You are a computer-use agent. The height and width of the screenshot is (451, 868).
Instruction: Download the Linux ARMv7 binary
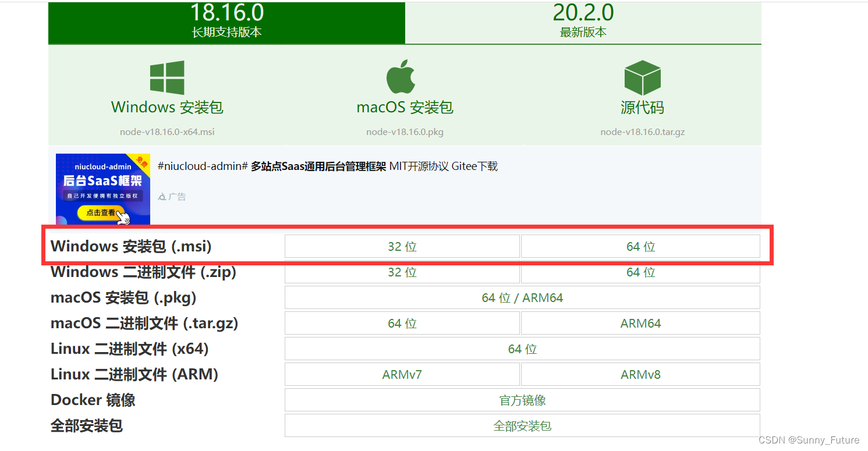click(x=402, y=375)
